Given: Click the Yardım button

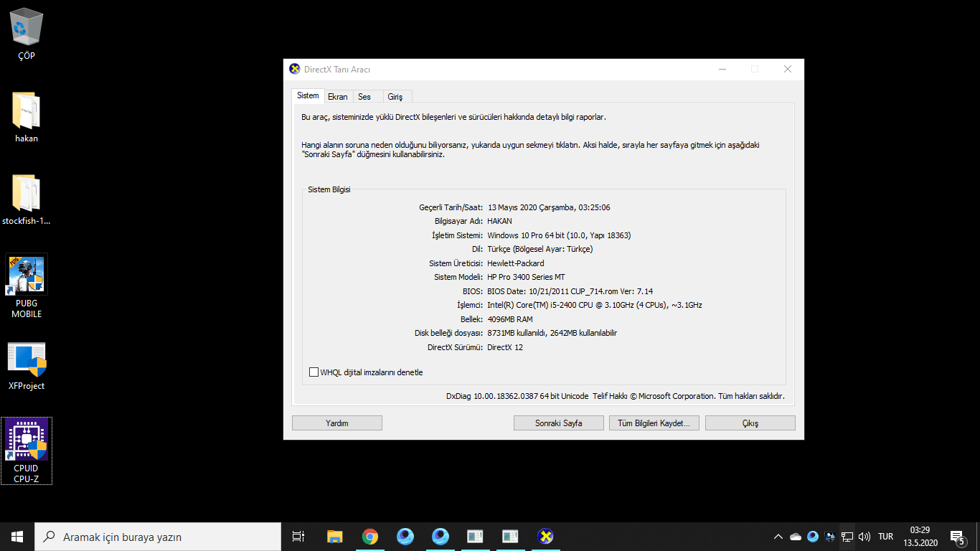Looking at the screenshot, I should click(x=337, y=423).
